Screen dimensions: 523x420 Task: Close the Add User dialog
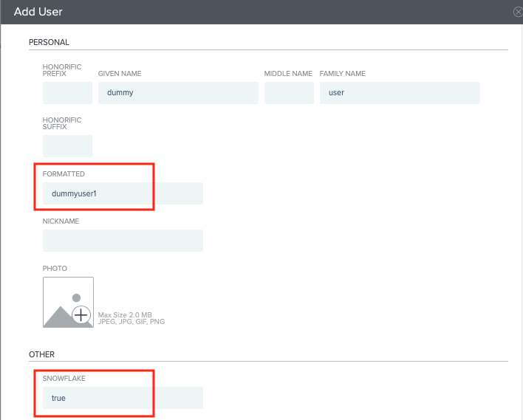(x=518, y=12)
